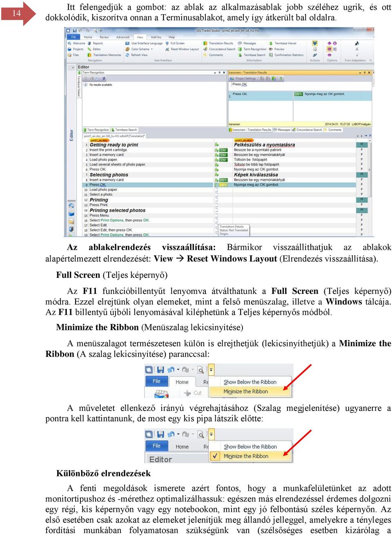Viewport: 392px width, 536px height.
Task: Click the Concordance Search ribbon button
Action: (x=220, y=49)
